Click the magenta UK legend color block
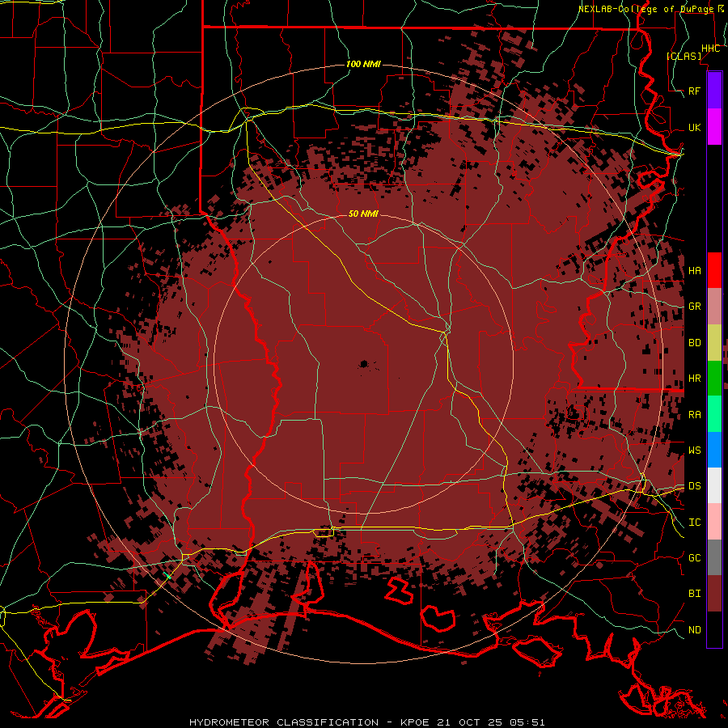 (714, 126)
